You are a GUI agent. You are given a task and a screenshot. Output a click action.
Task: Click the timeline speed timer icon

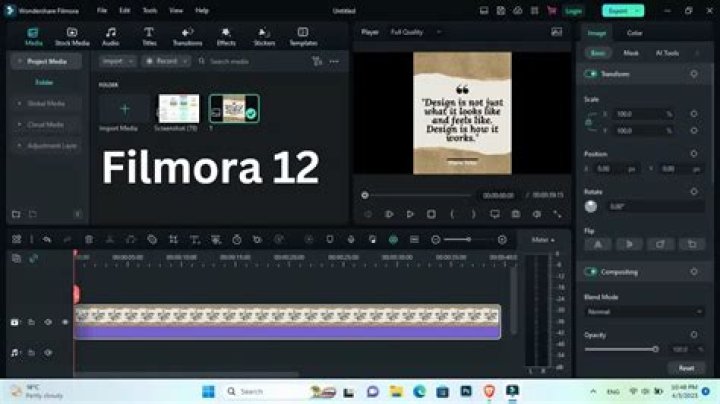click(236, 239)
